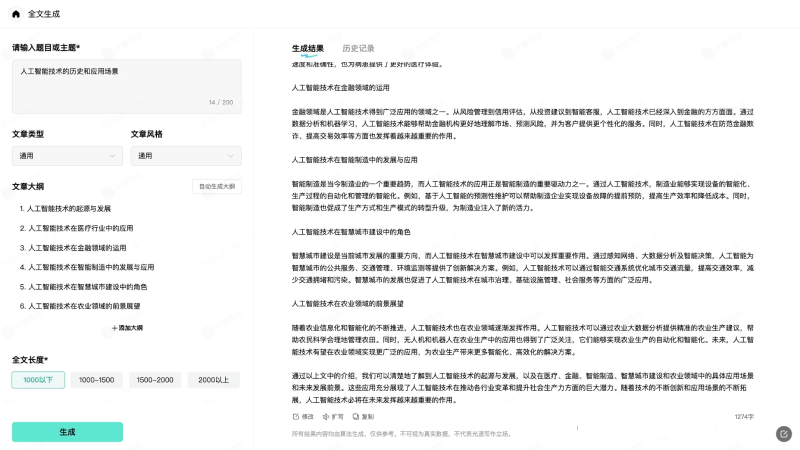Click the plus icon to 添加大纲

tap(115, 327)
